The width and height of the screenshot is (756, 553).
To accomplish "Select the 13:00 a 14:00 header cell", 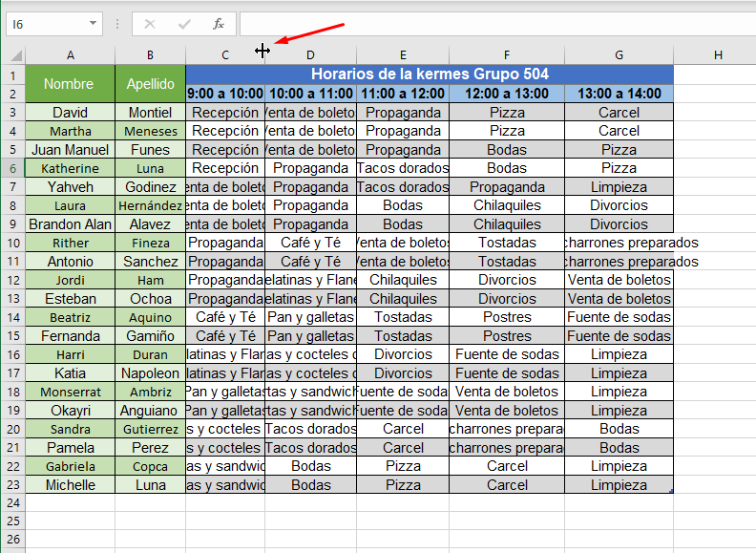I will (x=619, y=94).
